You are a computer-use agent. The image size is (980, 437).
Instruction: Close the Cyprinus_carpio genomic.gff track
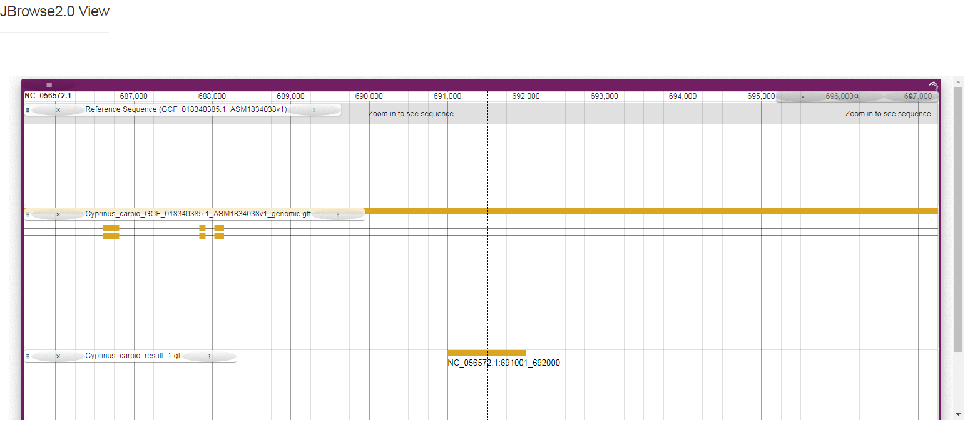tap(58, 214)
